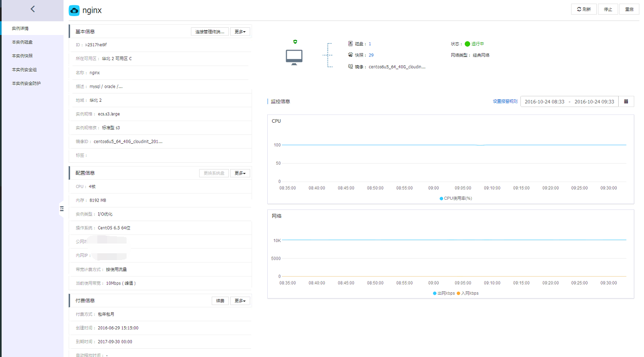Image resolution: width=644 pixels, height=357 pixels.
Task: Open the 本实例快照 sidebar tab
Action: pyautogui.click(x=32, y=56)
